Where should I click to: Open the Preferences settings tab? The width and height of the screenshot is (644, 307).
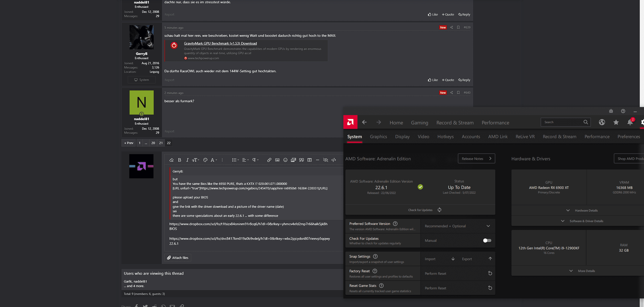pyautogui.click(x=629, y=137)
